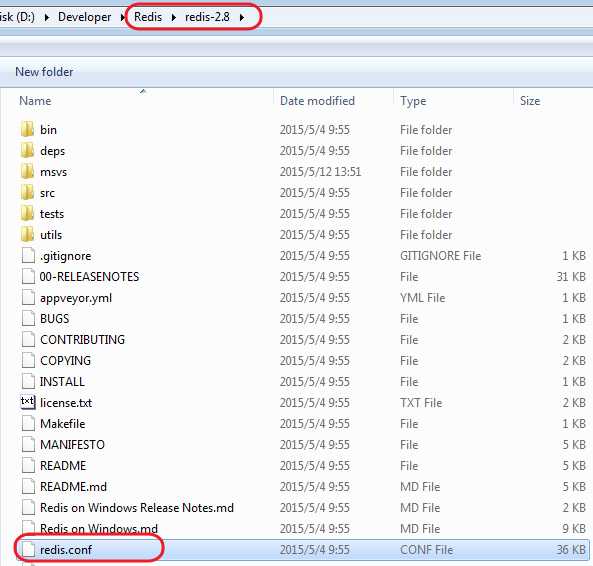Click the 9 KB size value
Viewport: 593px width, 566px height.
(x=574, y=528)
